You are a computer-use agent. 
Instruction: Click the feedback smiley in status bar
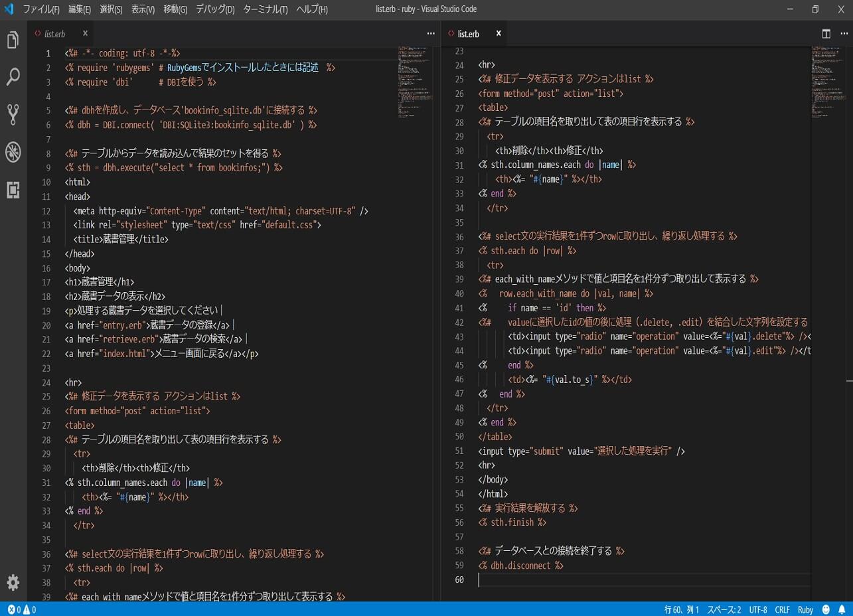click(x=826, y=609)
